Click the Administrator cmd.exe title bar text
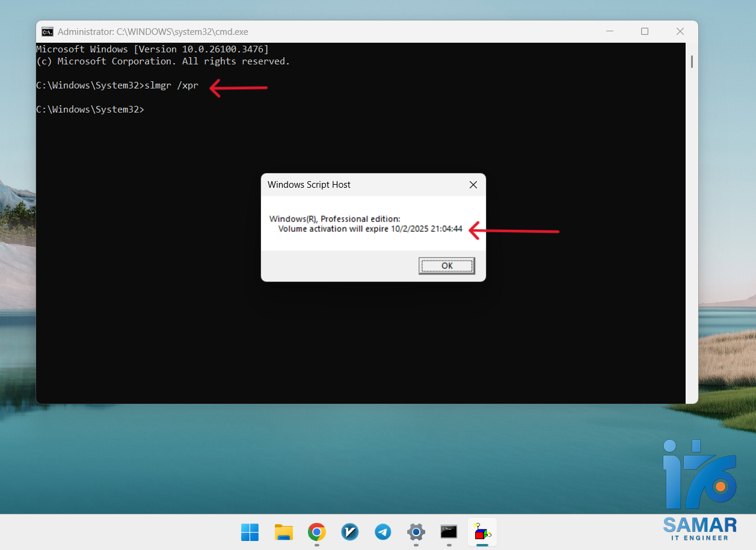The image size is (756, 550). [x=153, y=32]
